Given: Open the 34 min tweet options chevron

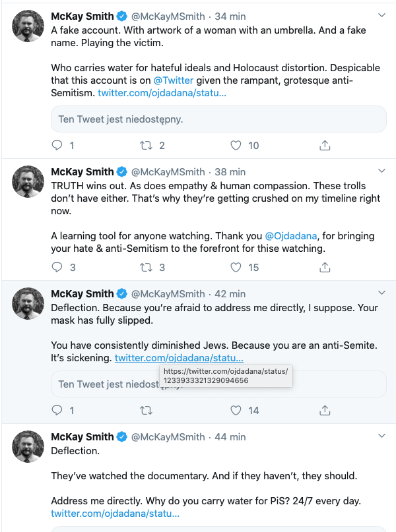Looking at the screenshot, I should (x=381, y=15).
